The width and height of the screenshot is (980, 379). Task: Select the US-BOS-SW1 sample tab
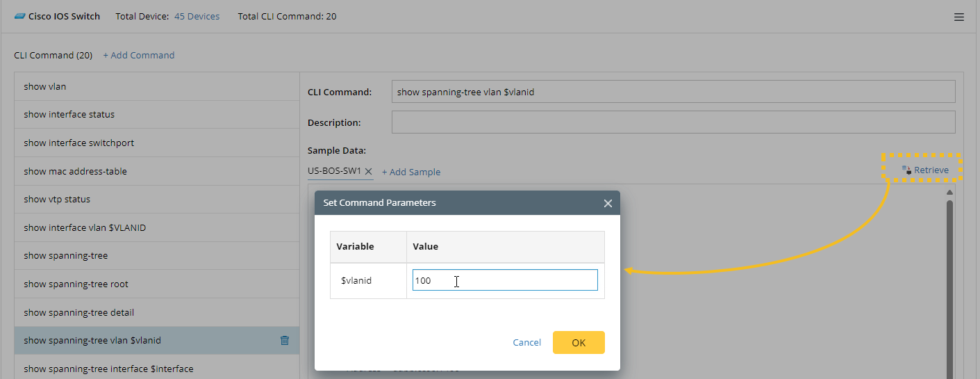click(x=334, y=170)
